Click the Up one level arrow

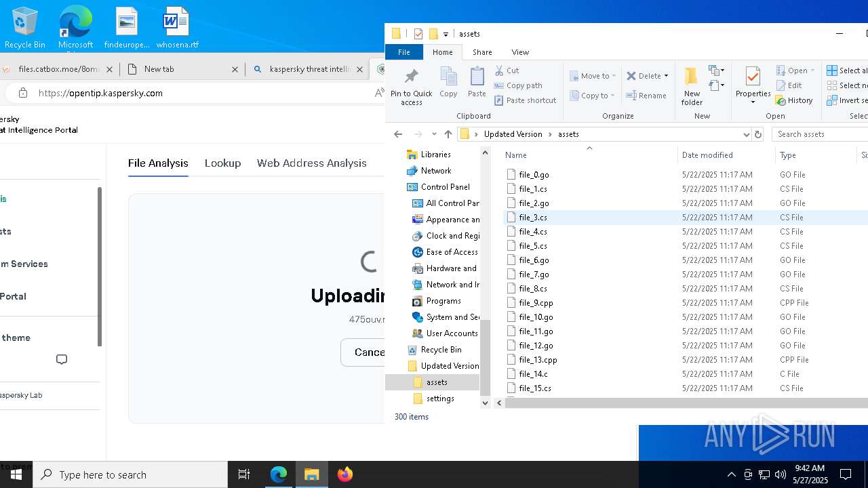448,134
